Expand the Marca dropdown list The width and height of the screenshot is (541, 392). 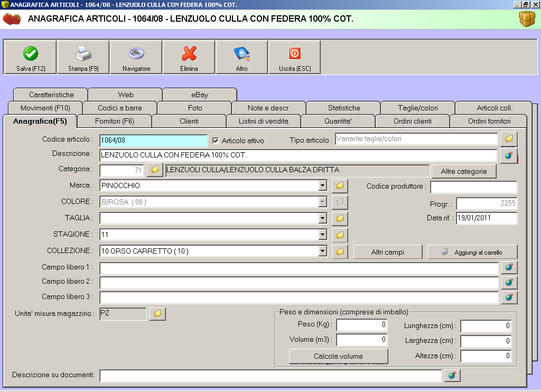point(322,186)
